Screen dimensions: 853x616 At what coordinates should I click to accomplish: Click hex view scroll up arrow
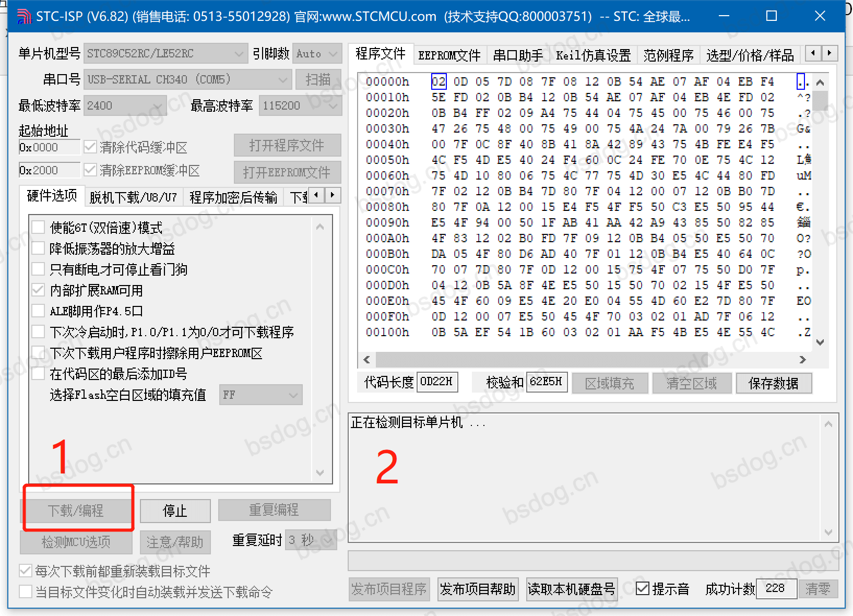[x=820, y=83]
